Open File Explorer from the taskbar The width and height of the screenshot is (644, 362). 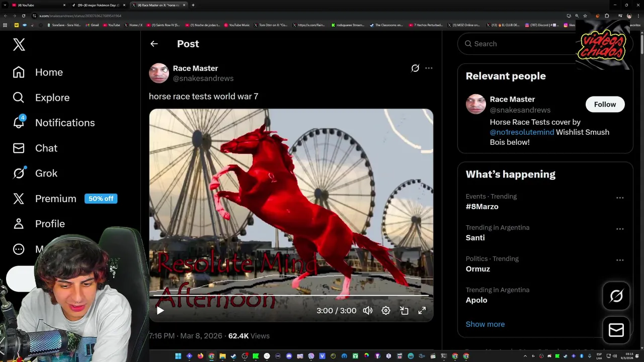(x=222, y=356)
